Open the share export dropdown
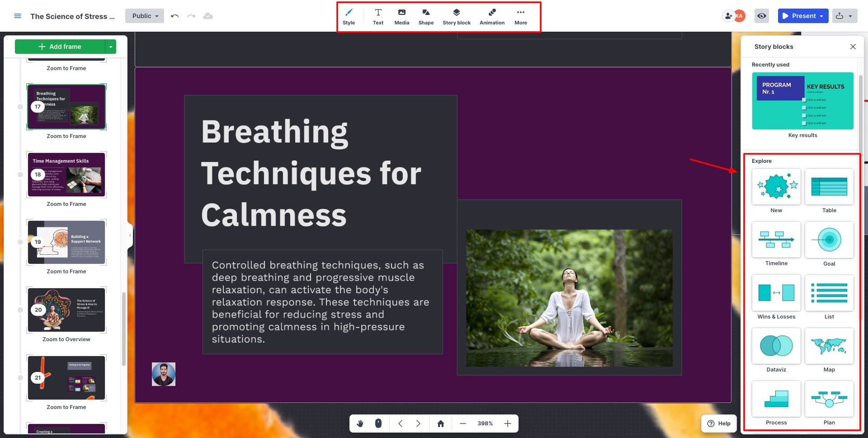This screenshot has width=868, height=438. [x=844, y=16]
